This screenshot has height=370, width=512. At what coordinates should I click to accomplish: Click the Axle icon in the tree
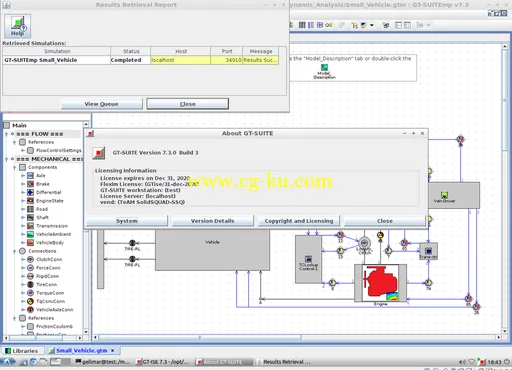point(30,175)
